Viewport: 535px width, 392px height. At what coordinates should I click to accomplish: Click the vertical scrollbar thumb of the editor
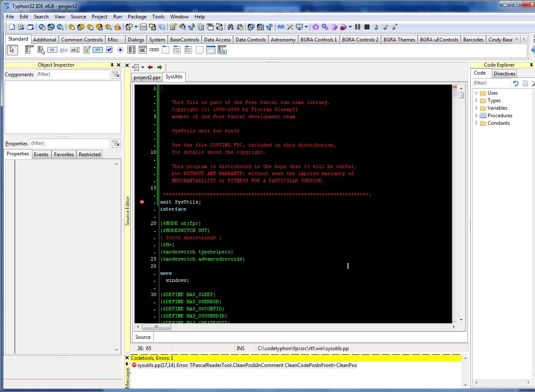point(461,95)
